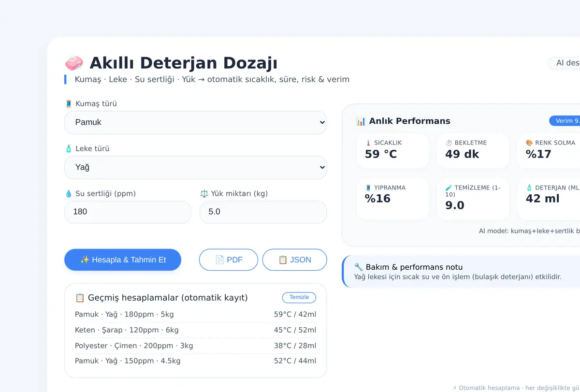
Task: Click the 49 dk waiting time value
Action: point(462,154)
